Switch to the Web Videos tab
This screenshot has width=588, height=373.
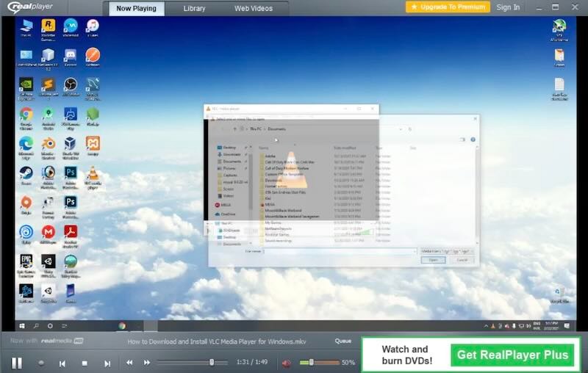coord(254,8)
